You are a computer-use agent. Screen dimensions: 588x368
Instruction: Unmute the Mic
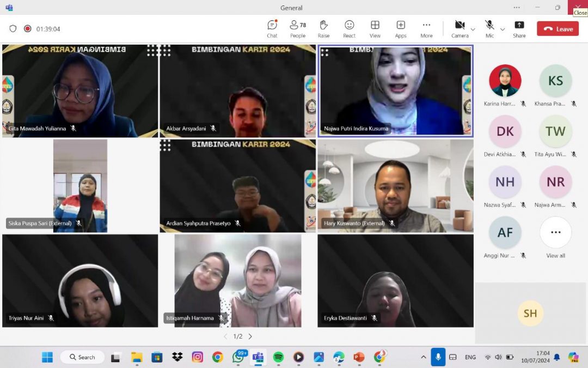[489, 28]
